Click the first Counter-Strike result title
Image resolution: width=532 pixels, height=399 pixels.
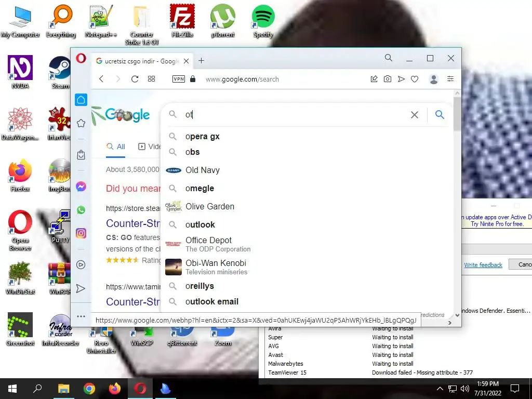point(133,223)
